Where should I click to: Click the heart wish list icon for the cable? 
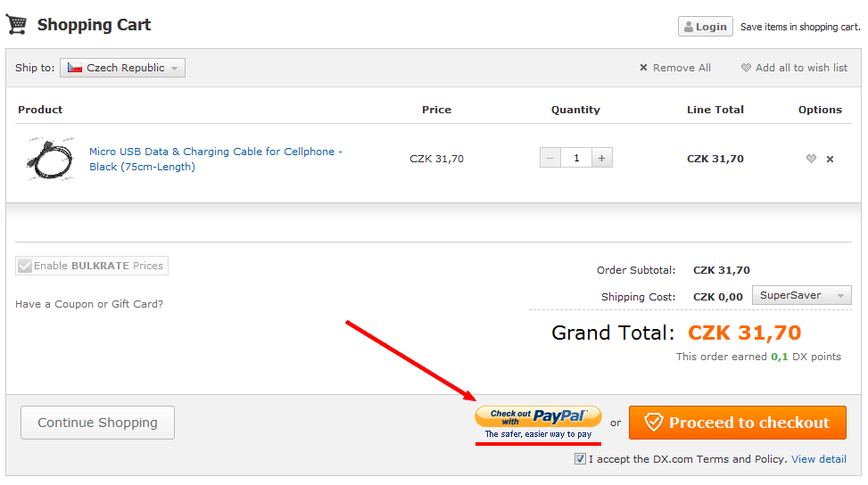811,159
